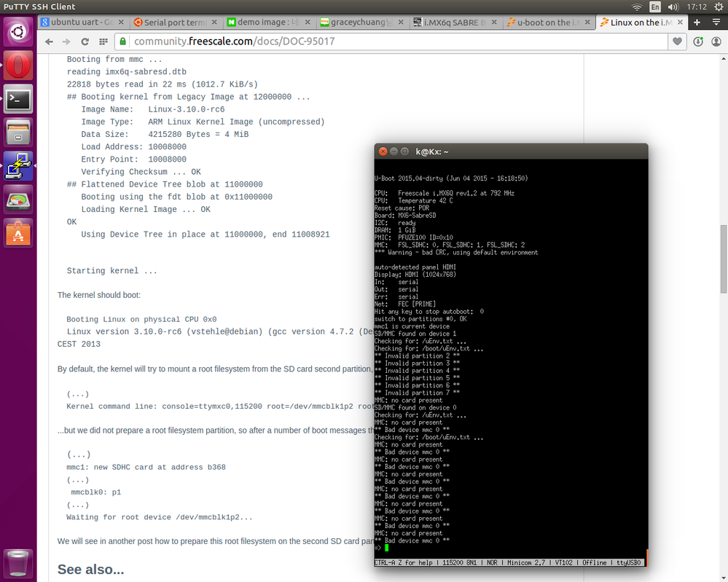
Task: Open the Disk Usage Analyzer dock icon
Action: 18,200
